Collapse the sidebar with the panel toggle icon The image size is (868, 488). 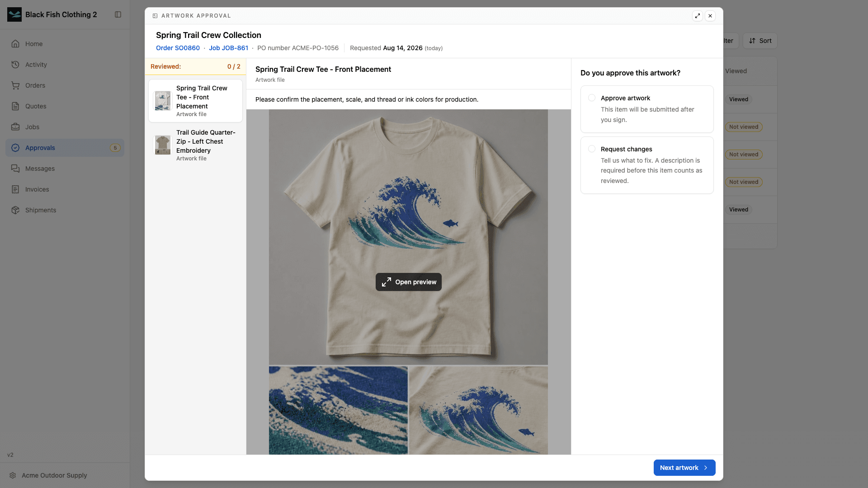coord(118,14)
